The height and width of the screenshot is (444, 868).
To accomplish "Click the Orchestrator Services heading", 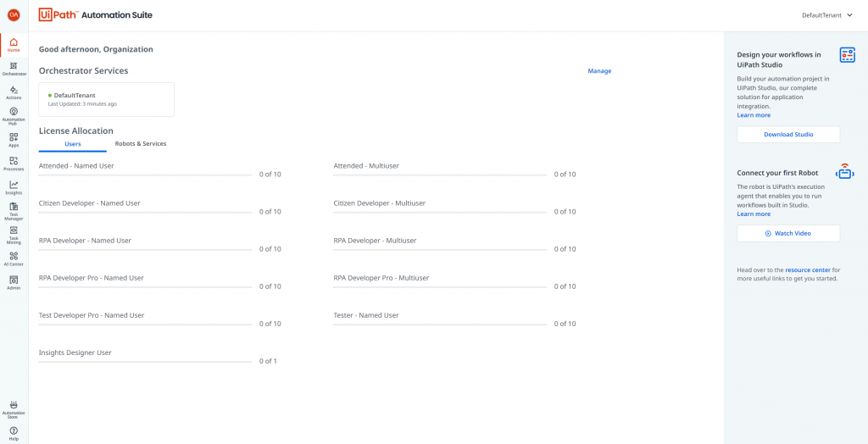I will (x=84, y=71).
